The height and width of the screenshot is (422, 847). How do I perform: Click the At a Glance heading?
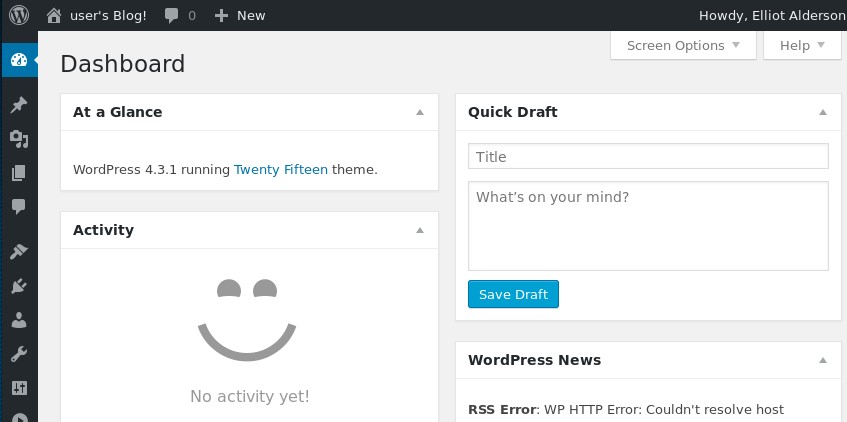coord(117,112)
